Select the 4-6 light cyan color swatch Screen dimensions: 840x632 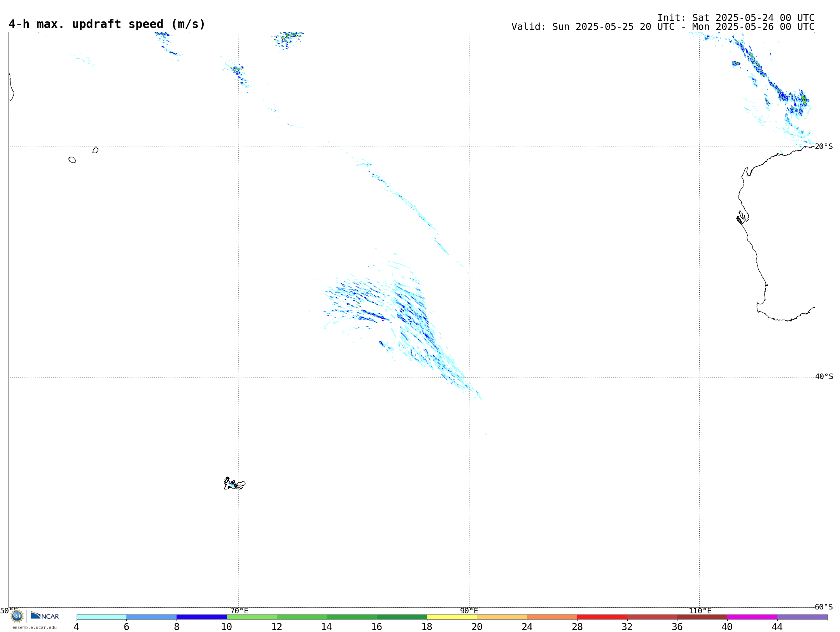click(x=101, y=617)
